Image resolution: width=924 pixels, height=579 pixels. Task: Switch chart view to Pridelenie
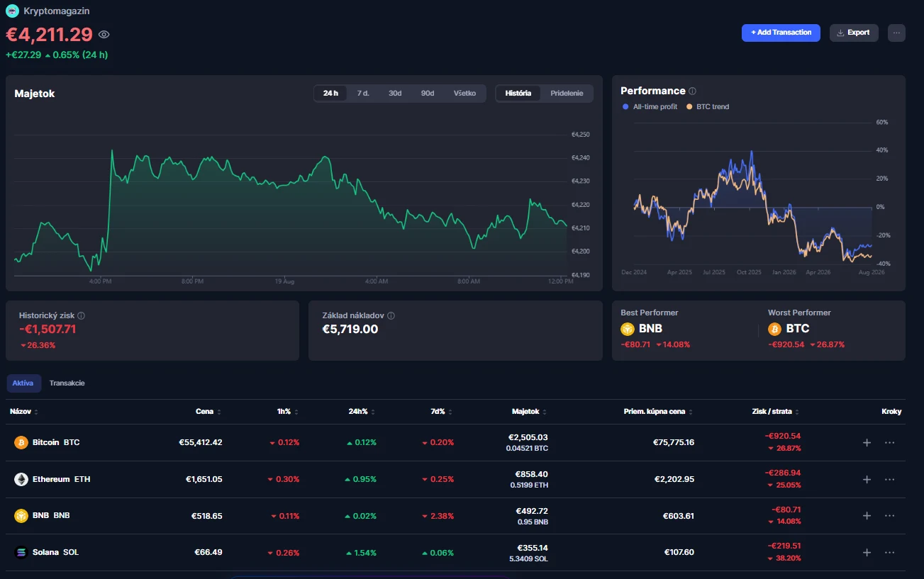tap(567, 93)
